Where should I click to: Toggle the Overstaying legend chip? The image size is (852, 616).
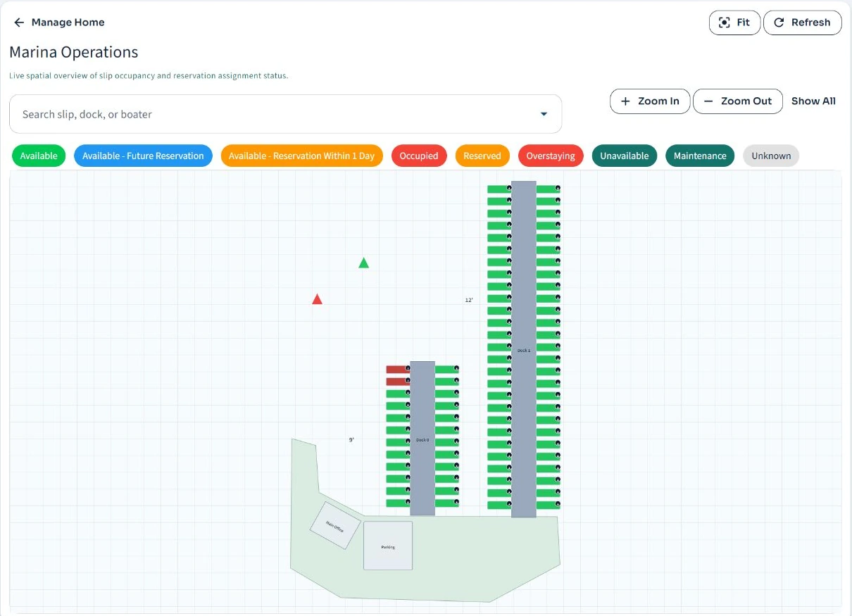click(x=551, y=156)
